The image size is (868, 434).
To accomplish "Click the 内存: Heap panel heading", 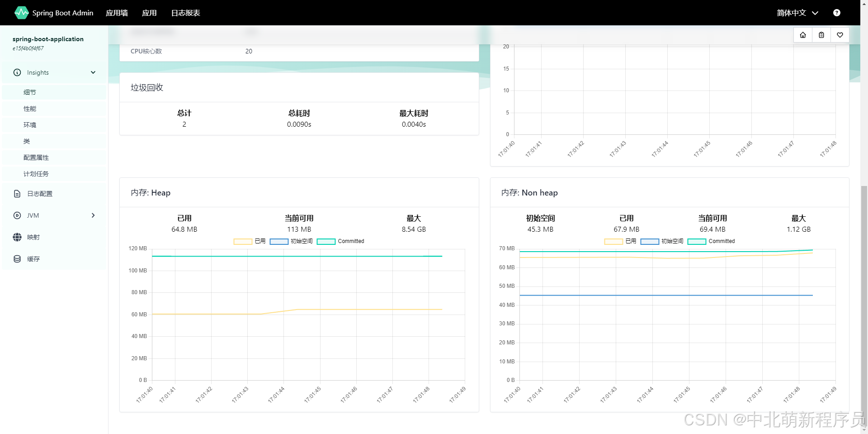I will pos(151,193).
